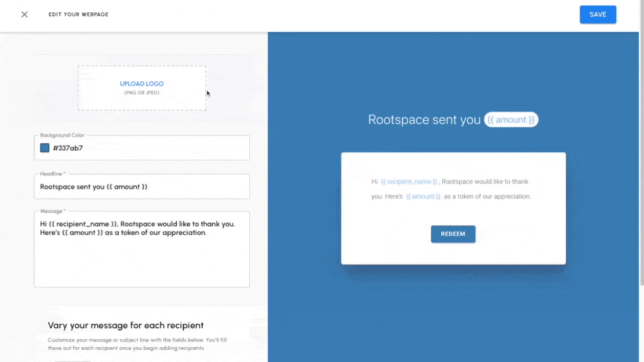
Task: Click inside the Message text area
Action: [142, 250]
